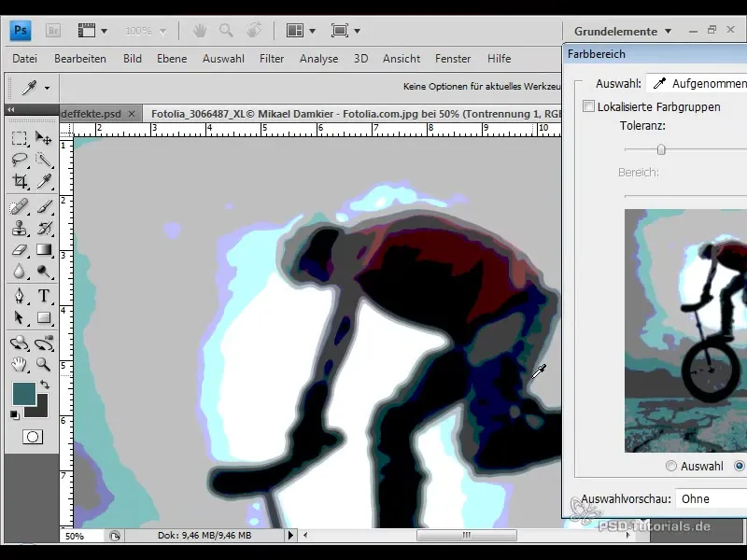Image resolution: width=747 pixels, height=560 pixels.
Task: Select the Hand tool in toolbox
Action: point(19,365)
